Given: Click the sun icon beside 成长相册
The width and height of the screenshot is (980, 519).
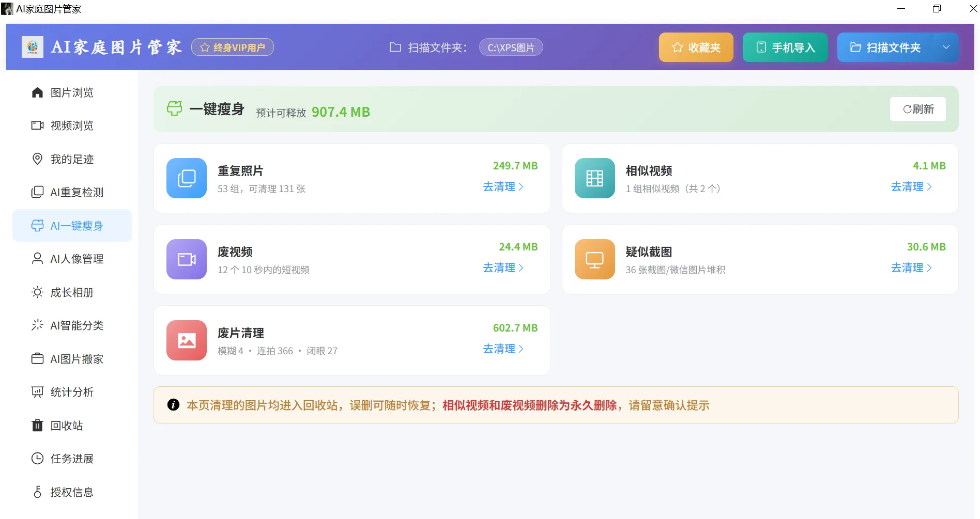Looking at the screenshot, I should coord(37,292).
